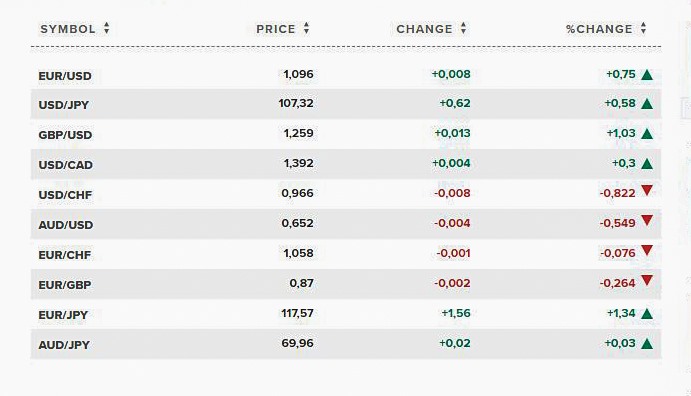This screenshot has height=396, width=691.
Task: Click red down arrow in USD/CHF row
Action: point(647,190)
